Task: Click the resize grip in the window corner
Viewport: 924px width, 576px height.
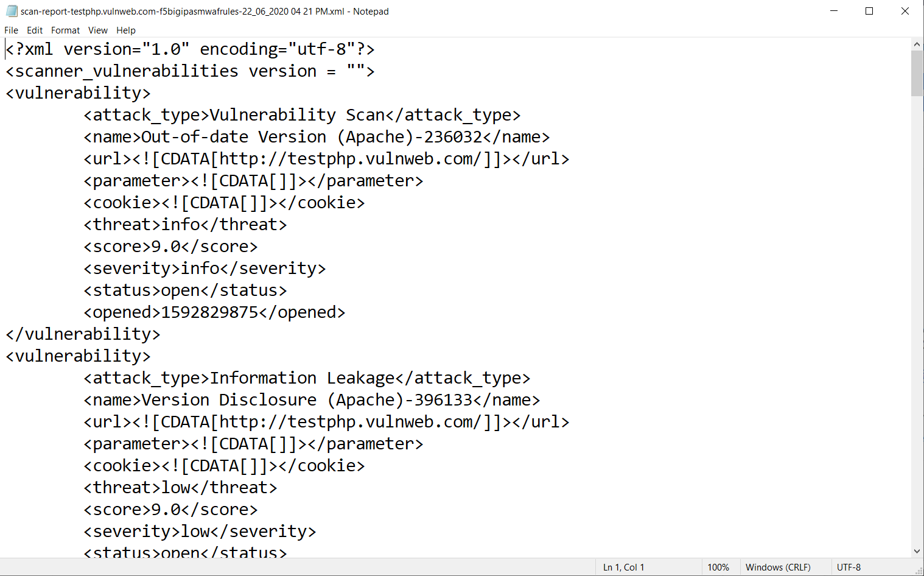Action: point(919,571)
